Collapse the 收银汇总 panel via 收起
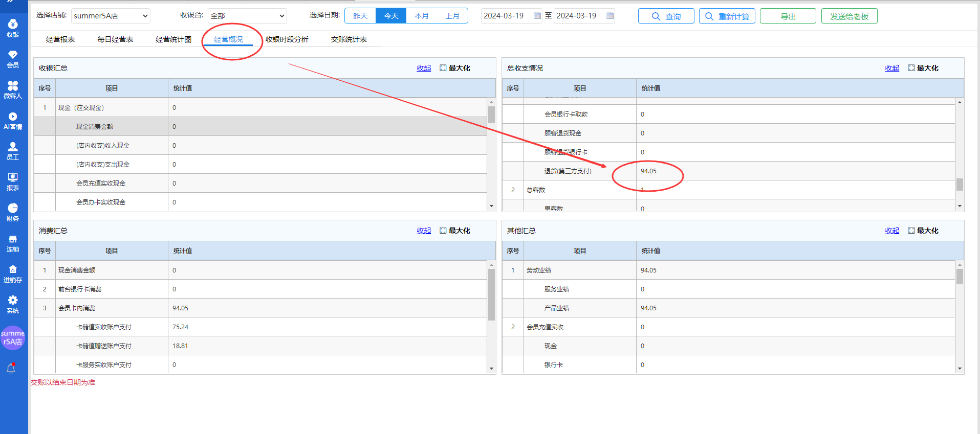 [424, 68]
